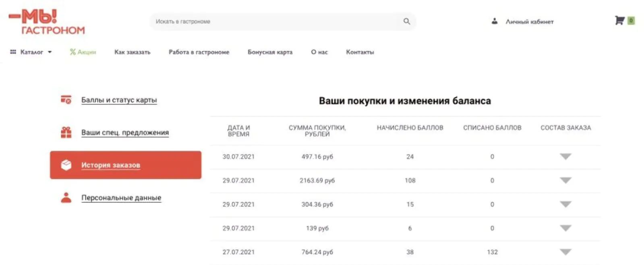Expand order details for 139 руб purchase
Screen dimensions: 644x265
[565, 228]
